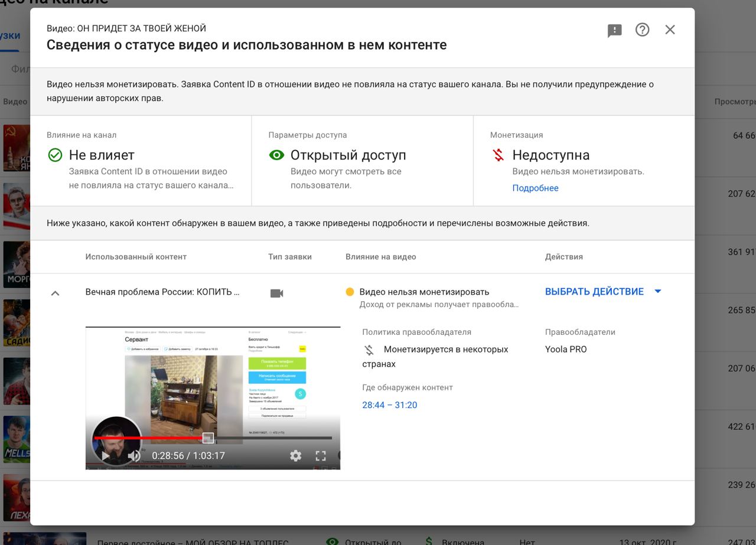Screen dimensions: 756x545
Task: Open the help question mark icon
Action: tap(642, 30)
